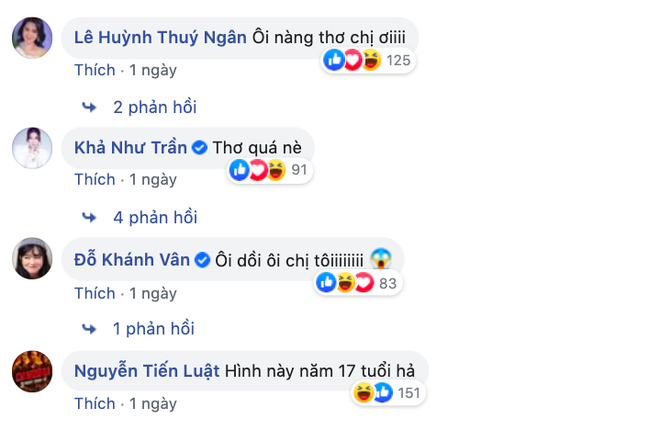View the 125 reactions on Thuý Ngân's comment
Screen dimensions: 660x431
pos(367,61)
